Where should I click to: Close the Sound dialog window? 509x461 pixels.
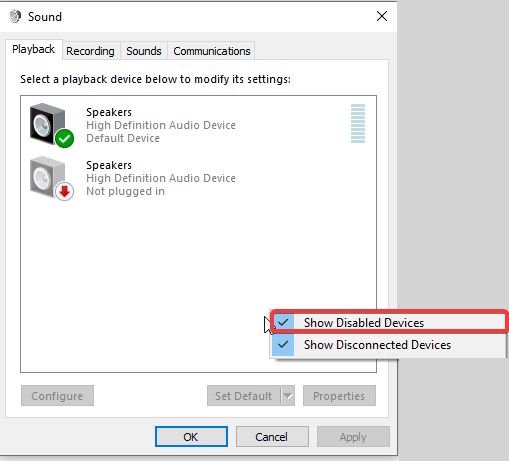point(382,16)
